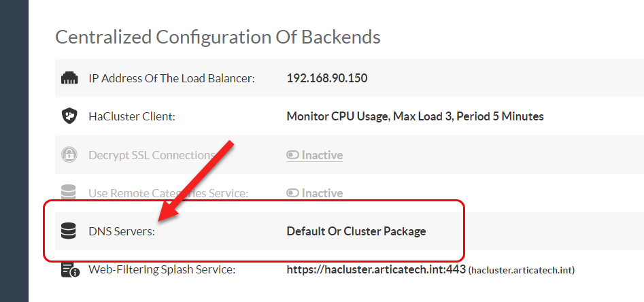Open the HaCluster Client setting label

click(x=132, y=116)
